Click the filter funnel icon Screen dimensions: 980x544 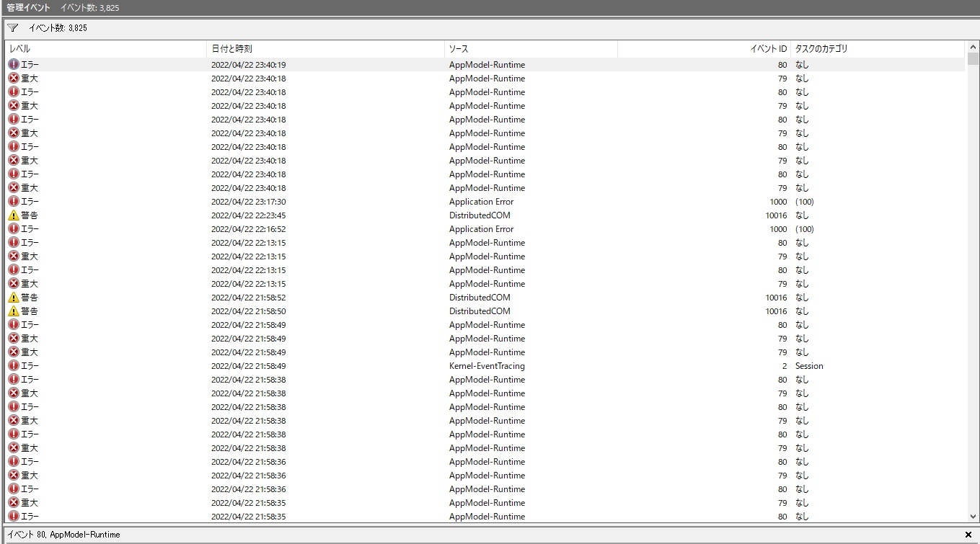(13, 28)
